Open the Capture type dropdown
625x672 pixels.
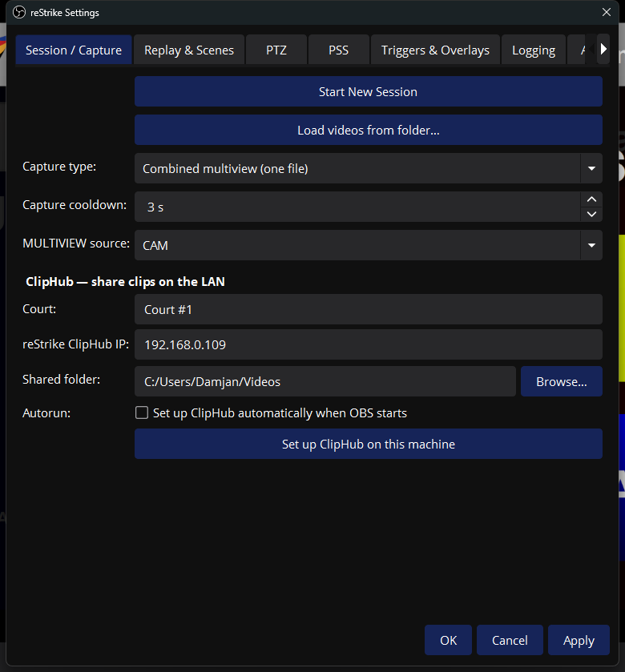pyautogui.click(x=369, y=168)
